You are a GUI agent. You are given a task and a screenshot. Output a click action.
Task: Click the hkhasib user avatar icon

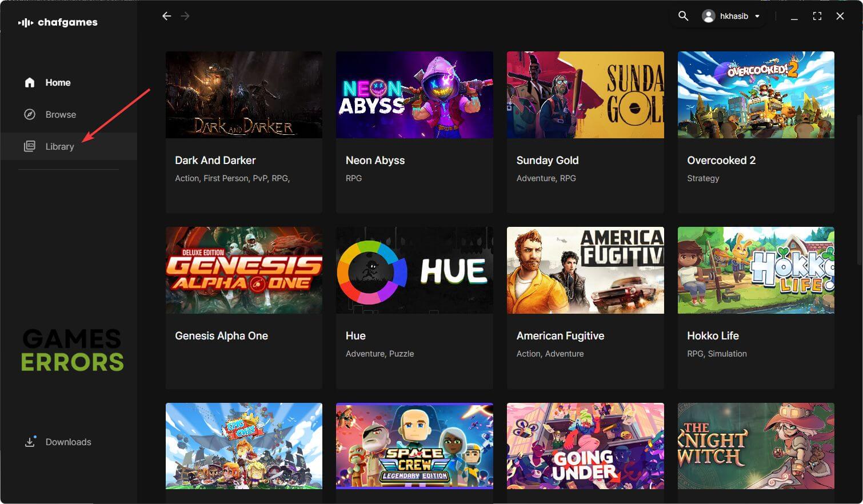coord(709,16)
